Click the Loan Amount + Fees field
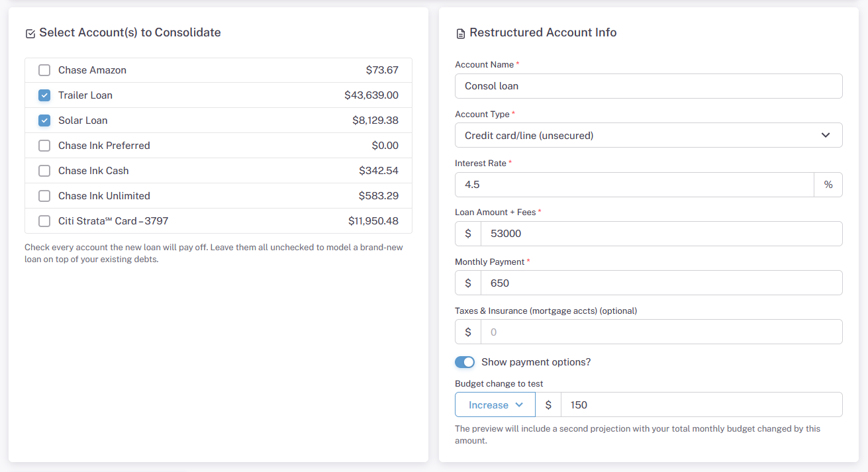The height and width of the screenshot is (472, 868). coord(661,234)
